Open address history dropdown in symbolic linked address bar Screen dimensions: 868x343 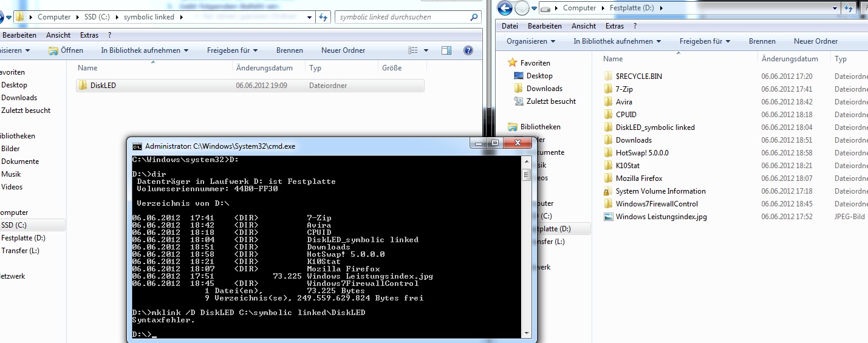pyautogui.click(x=310, y=17)
